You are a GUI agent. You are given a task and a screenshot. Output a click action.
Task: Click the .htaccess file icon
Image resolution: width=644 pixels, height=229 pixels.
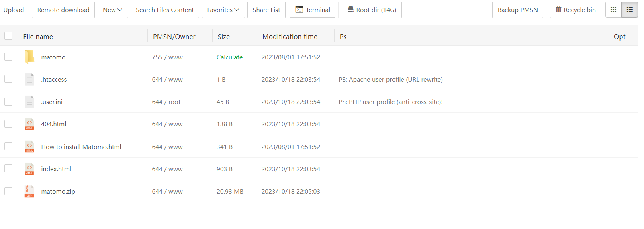[29, 79]
